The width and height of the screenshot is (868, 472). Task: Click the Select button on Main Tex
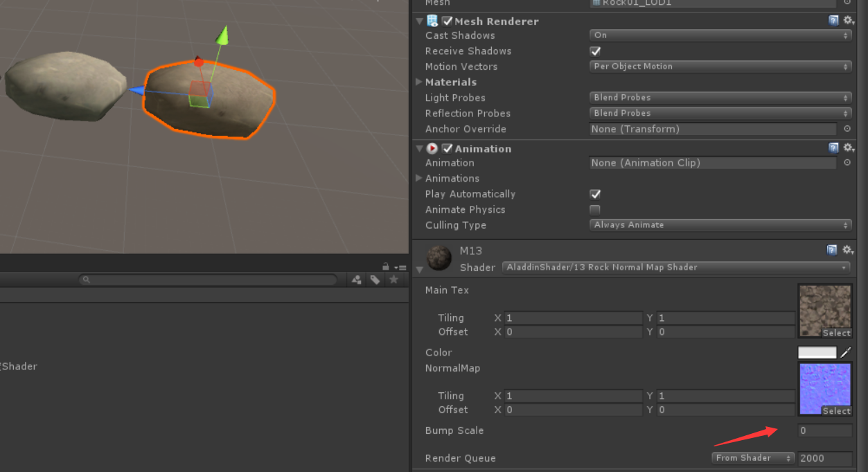pyautogui.click(x=836, y=333)
